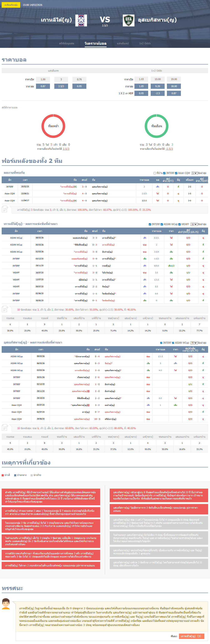The width and height of the screenshot is (210, 644).
Task: Uncheck WEAFF filter for South Korea results
Action: point(179,224)
